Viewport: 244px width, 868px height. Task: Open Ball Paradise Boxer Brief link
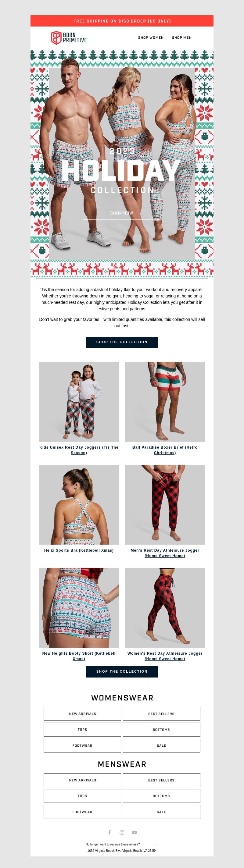coord(165,450)
